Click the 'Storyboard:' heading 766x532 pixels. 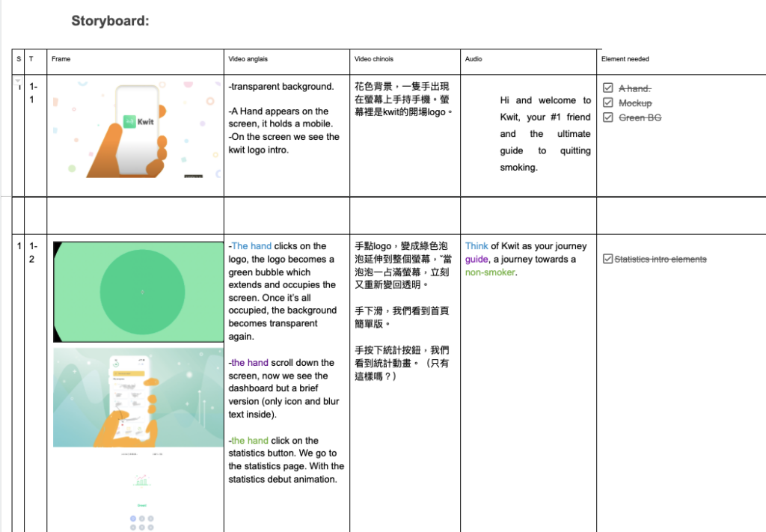point(110,21)
